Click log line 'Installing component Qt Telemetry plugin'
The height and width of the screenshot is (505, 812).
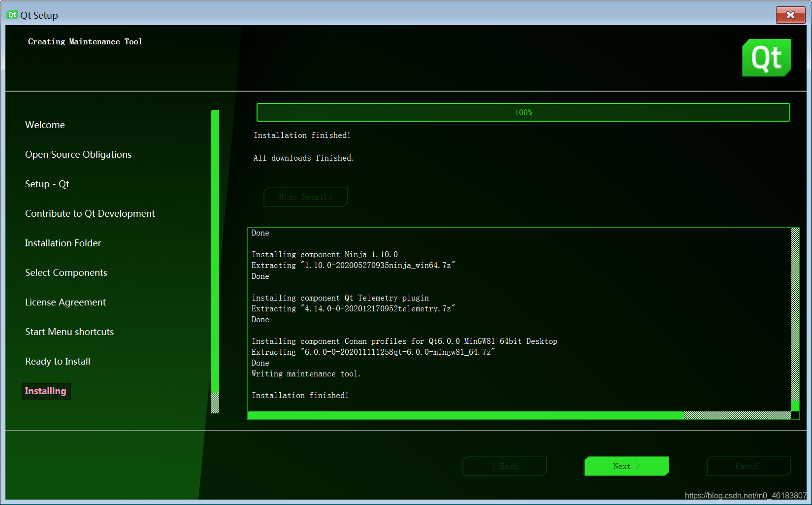(340, 298)
